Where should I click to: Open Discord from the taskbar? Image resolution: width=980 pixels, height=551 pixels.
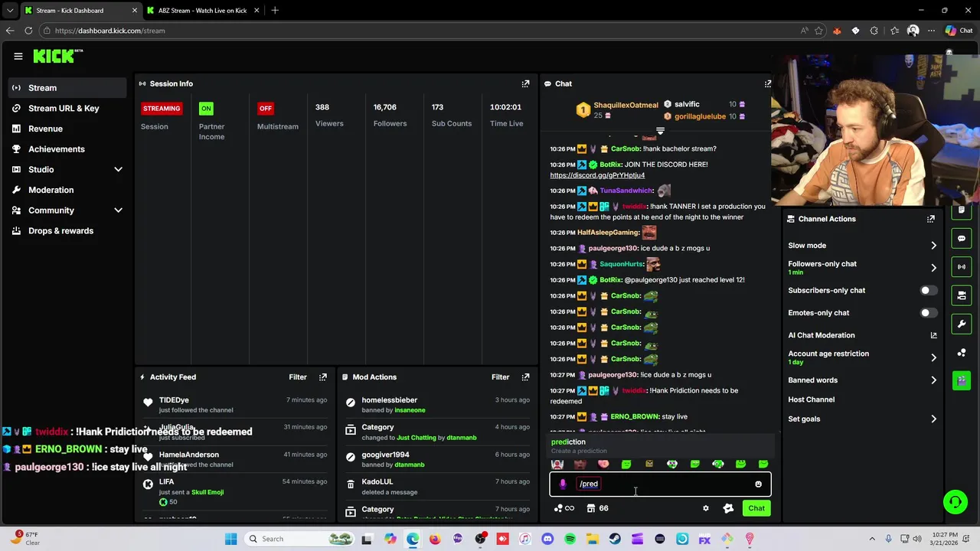547,539
